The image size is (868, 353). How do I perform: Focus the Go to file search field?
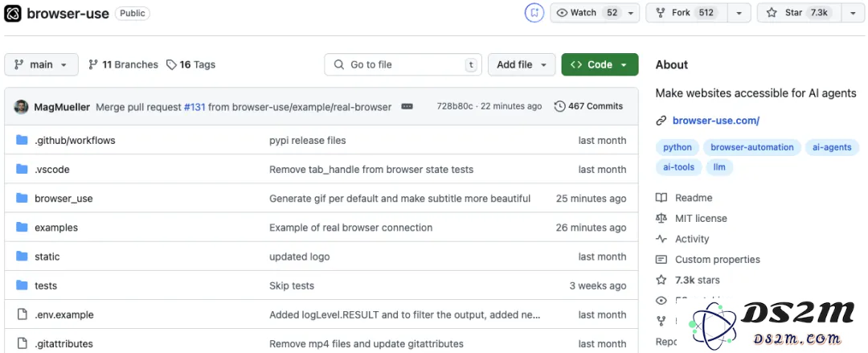tap(403, 65)
